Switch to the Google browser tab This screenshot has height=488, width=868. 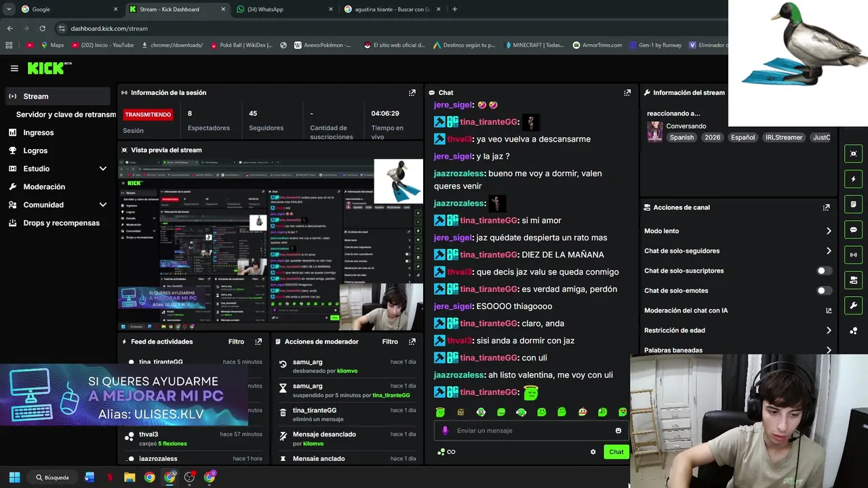68,9
